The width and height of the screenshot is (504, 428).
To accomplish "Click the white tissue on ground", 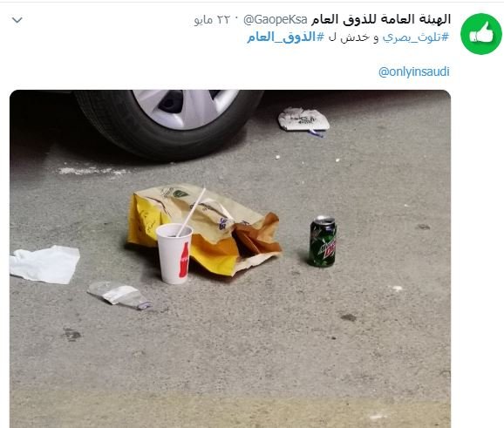I will (44, 264).
